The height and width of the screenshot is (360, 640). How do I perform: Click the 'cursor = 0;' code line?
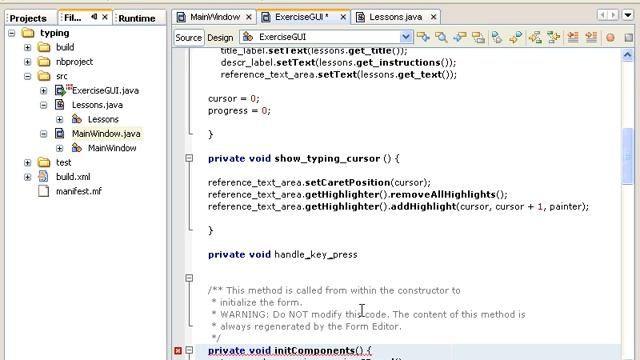tap(233, 99)
